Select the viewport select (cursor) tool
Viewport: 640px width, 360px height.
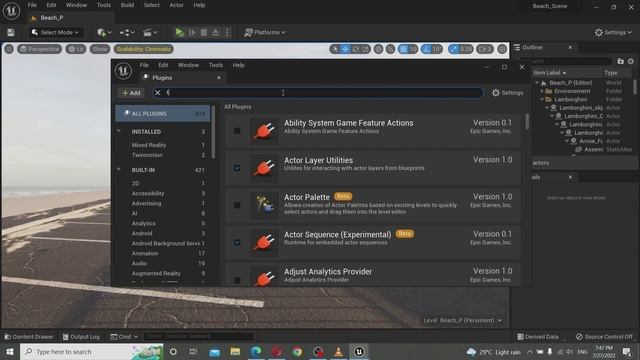click(335, 49)
